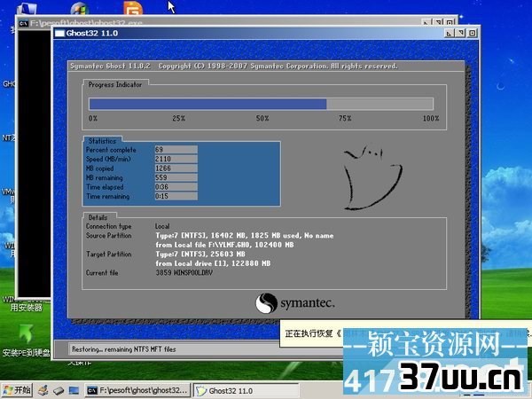Click the Time remaining value 0:15
Viewport: 532px width, 399px height.
(176, 196)
